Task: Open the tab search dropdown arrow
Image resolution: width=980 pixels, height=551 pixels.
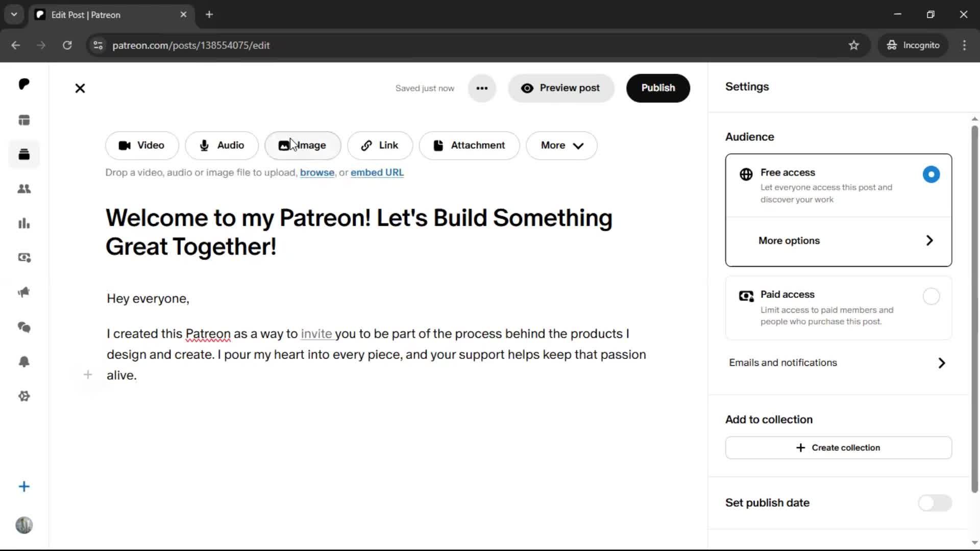Action: pyautogui.click(x=14, y=15)
